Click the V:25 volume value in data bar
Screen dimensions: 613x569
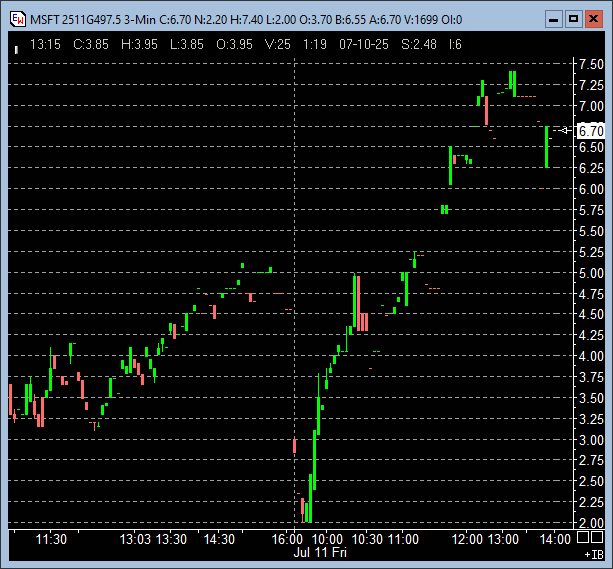coord(278,44)
